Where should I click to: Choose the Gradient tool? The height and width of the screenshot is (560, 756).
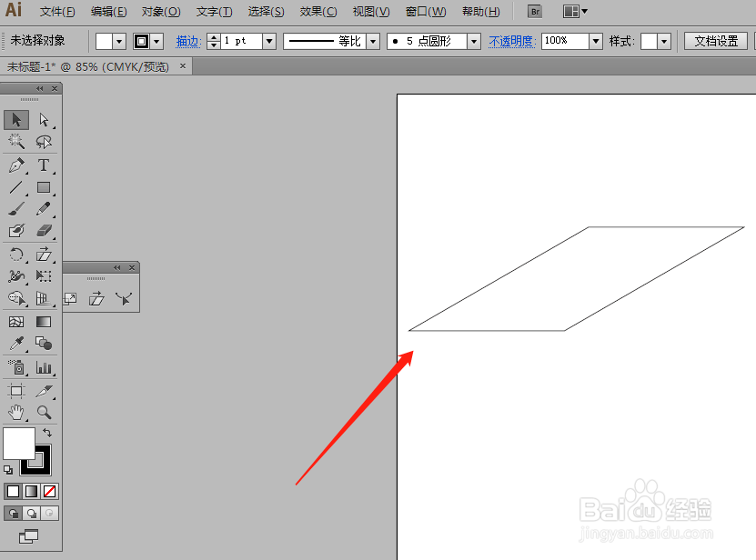pyautogui.click(x=44, y=322)
